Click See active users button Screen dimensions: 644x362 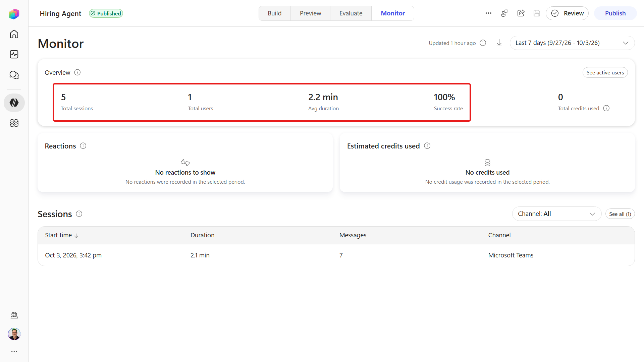point(605,73)
